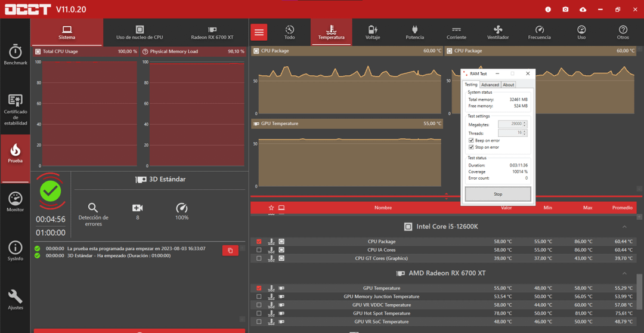Select the Voltaje sensor tab
Screen dimensions: 644x333
click(x=373, y=32)
